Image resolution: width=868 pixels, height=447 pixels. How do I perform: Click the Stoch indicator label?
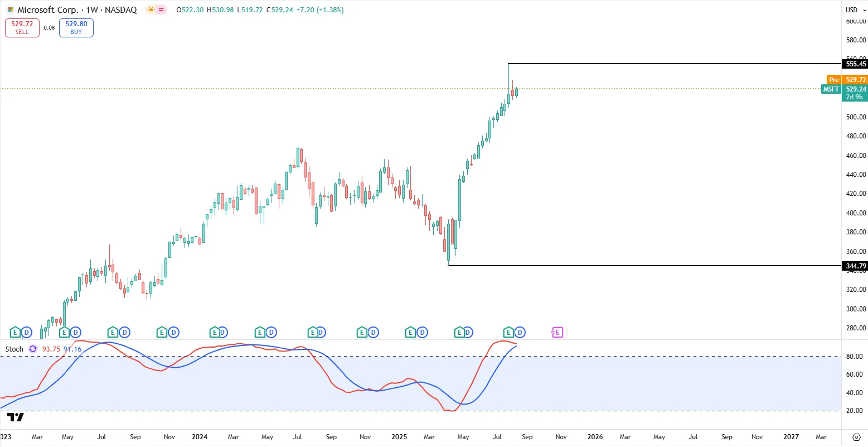(x=14, y=349)
